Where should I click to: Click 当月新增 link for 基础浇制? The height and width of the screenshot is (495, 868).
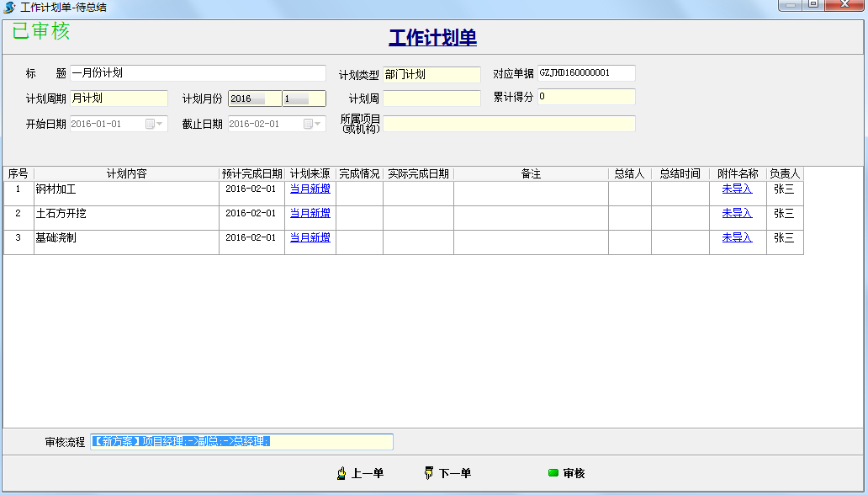pos(310,237)
